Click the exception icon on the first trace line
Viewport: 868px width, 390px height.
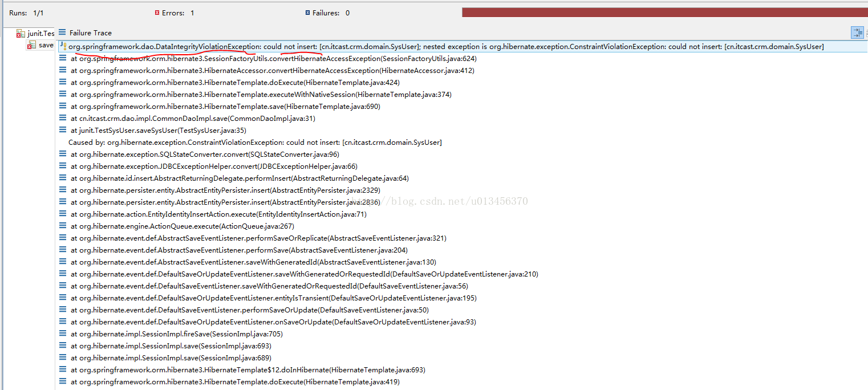coord(63,46)
